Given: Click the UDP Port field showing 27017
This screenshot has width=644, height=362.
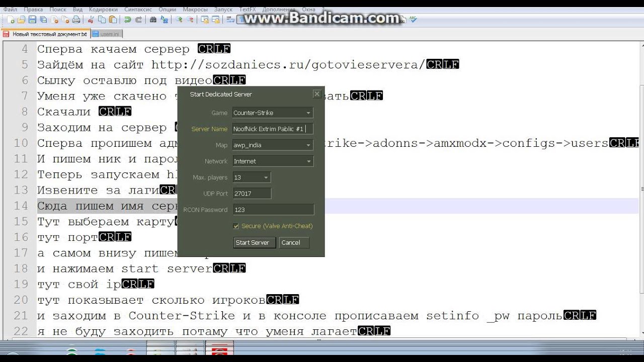Looking at the screenshot, I should tap(252, 193).
